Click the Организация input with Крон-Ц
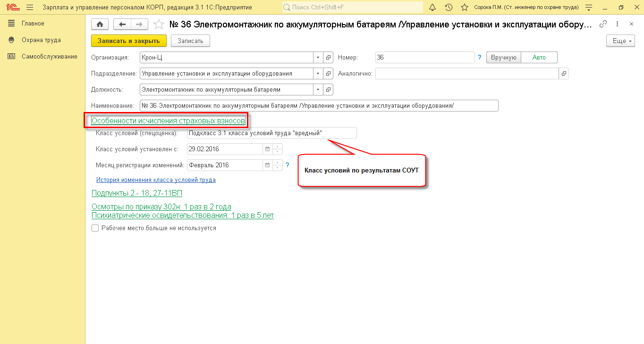This screenshot has height=344, width=644. click(227, 58)
